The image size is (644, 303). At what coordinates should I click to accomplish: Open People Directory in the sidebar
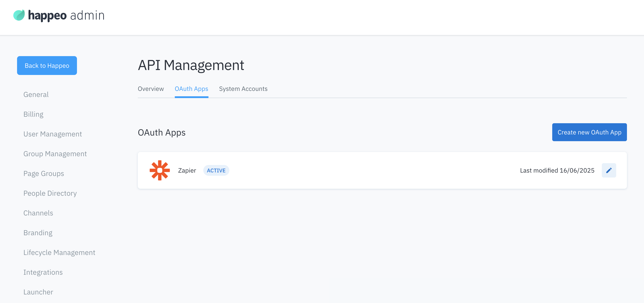click(50, 193)
